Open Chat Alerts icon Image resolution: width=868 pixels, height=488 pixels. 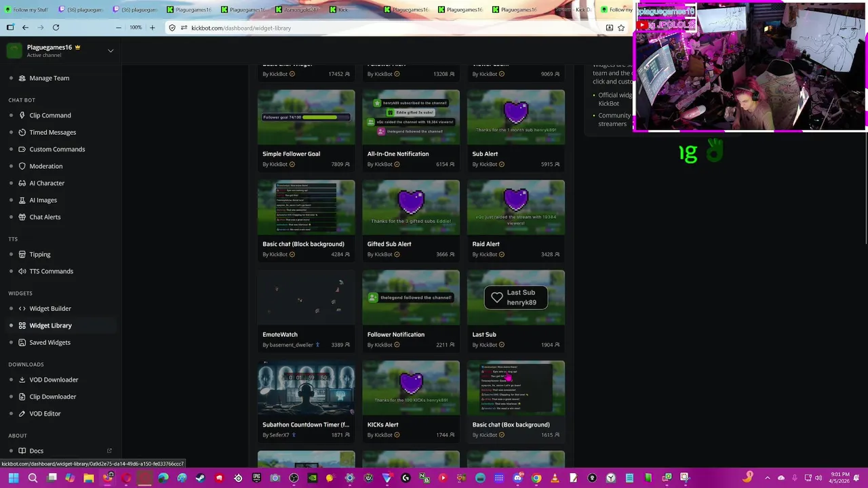click(22, 217)
